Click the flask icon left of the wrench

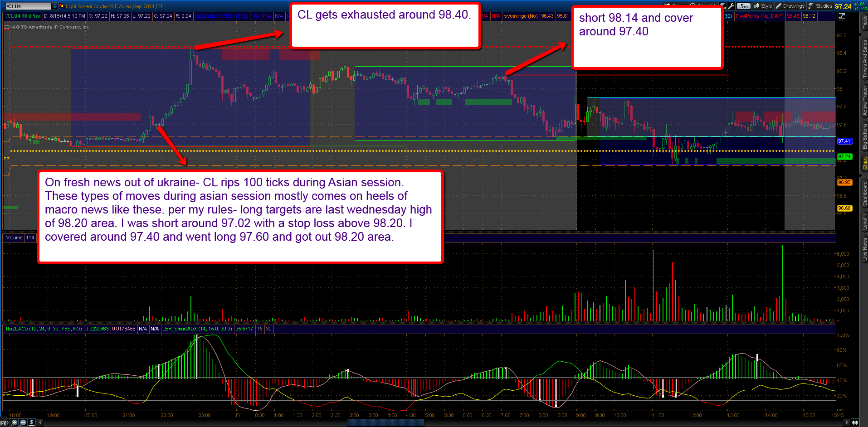723,6
